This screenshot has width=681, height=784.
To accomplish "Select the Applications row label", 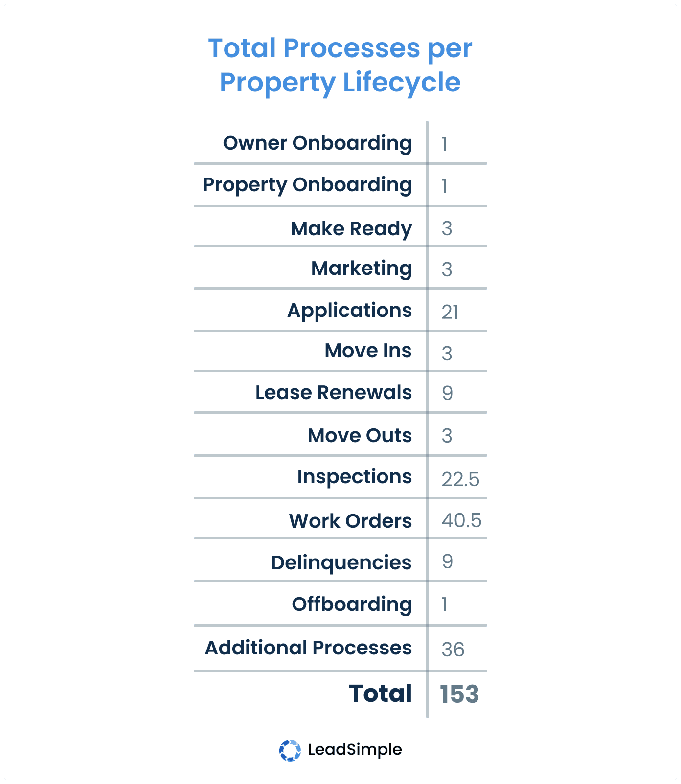I will pyautogui.click(x=349, y=311).
